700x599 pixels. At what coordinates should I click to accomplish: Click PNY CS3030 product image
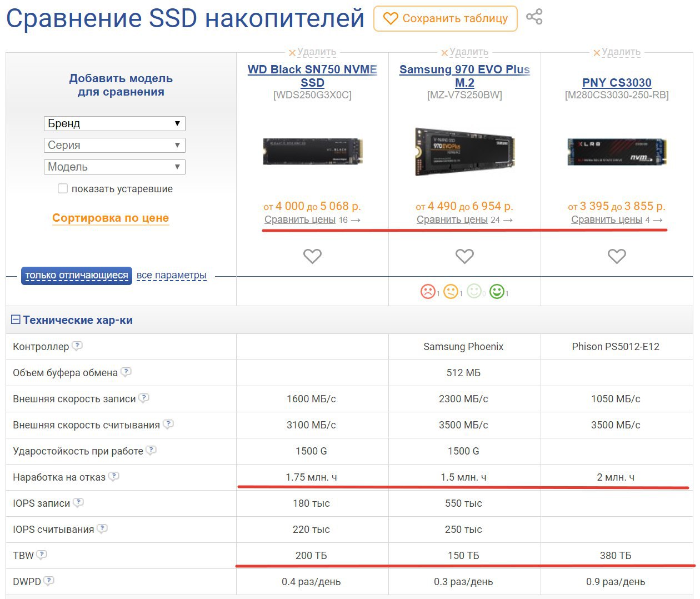[617, 152]
